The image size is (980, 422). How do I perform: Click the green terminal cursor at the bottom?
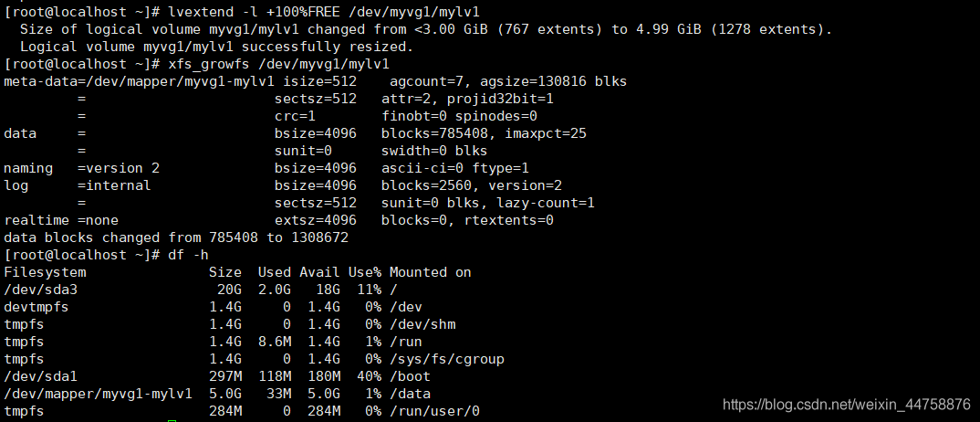172,420
